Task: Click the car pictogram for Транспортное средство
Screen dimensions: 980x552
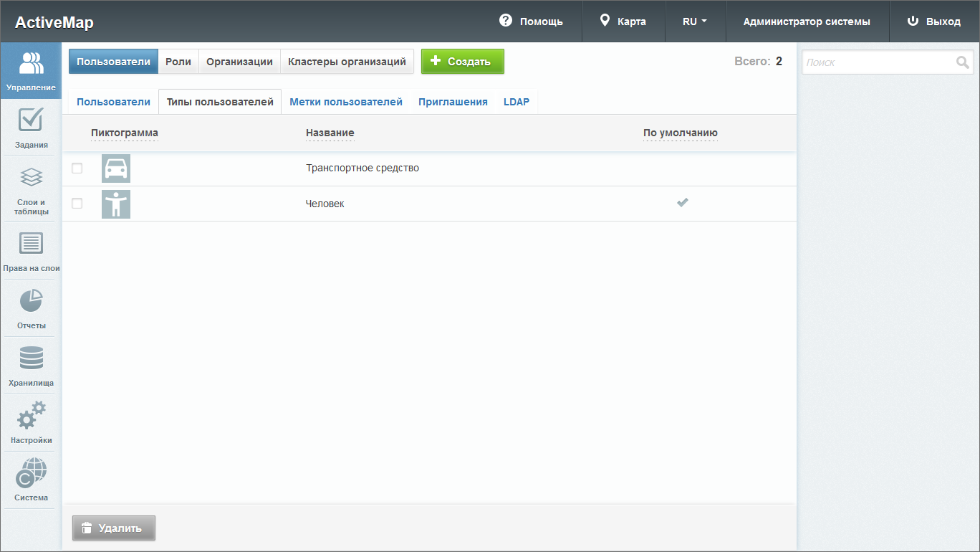Action: coord(116,168)
